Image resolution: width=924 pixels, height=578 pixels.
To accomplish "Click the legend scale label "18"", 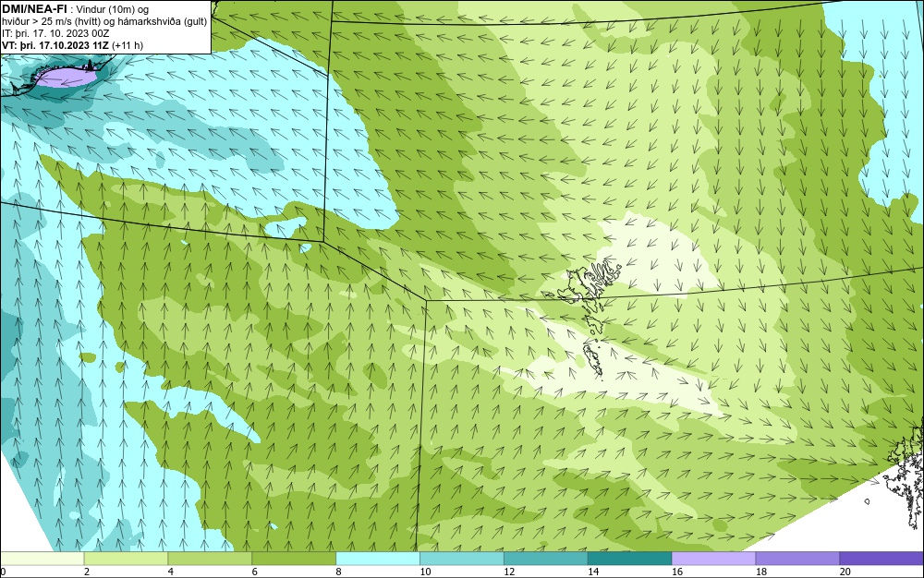I will 760,572.
